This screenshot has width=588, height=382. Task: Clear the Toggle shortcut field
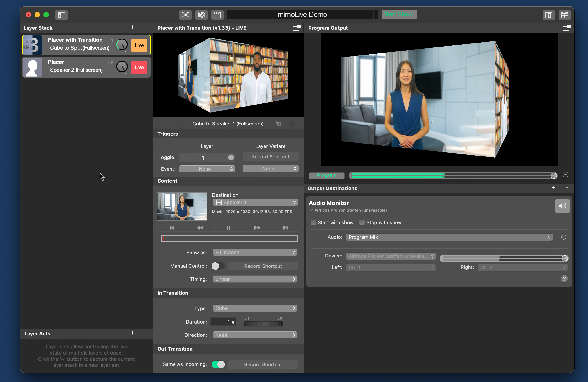click(x=231, y=158)
